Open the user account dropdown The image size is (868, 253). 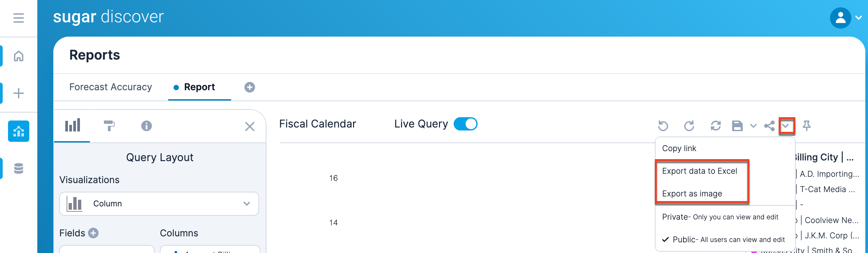point(845,18)
